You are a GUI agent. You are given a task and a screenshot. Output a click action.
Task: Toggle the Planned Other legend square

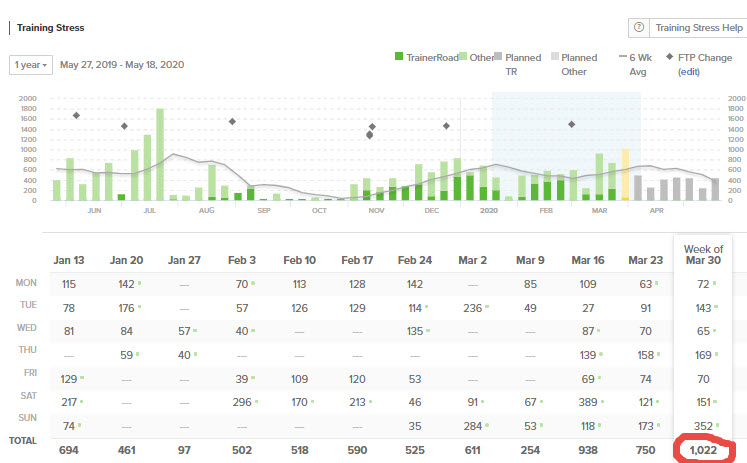555,56
